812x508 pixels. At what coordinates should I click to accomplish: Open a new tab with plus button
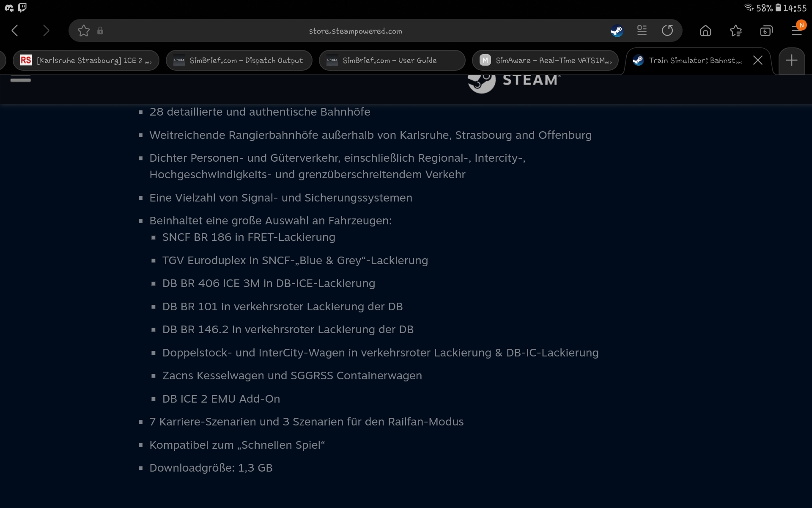pos(791,61)
